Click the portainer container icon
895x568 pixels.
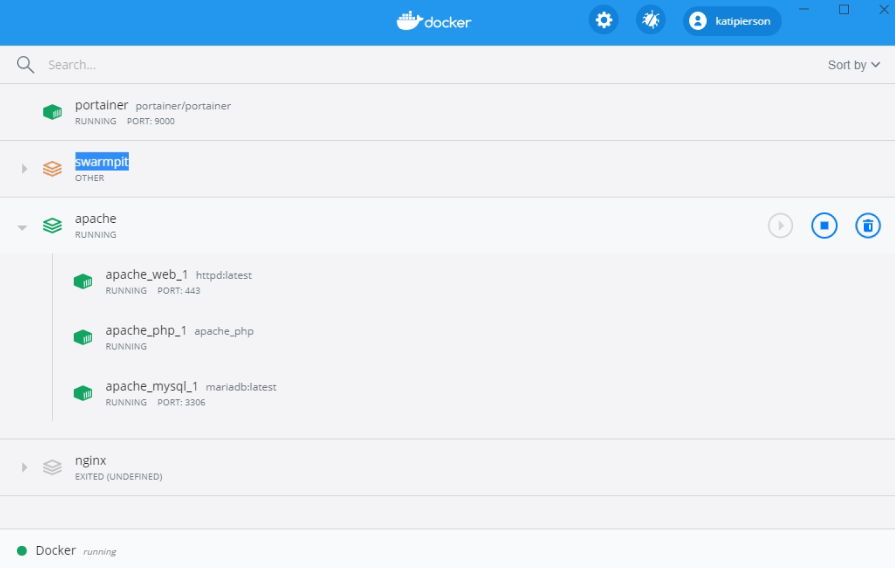pyautogui.click(x=52, y=112)
